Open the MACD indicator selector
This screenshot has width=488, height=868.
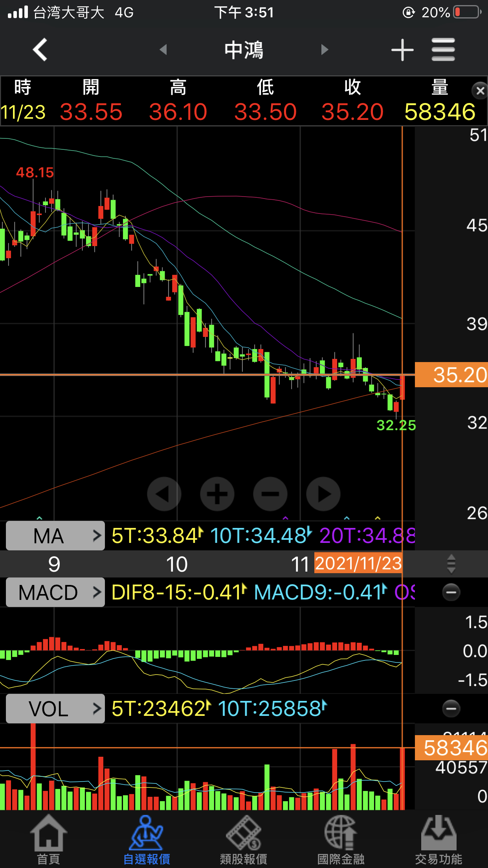tap(55, 592)
